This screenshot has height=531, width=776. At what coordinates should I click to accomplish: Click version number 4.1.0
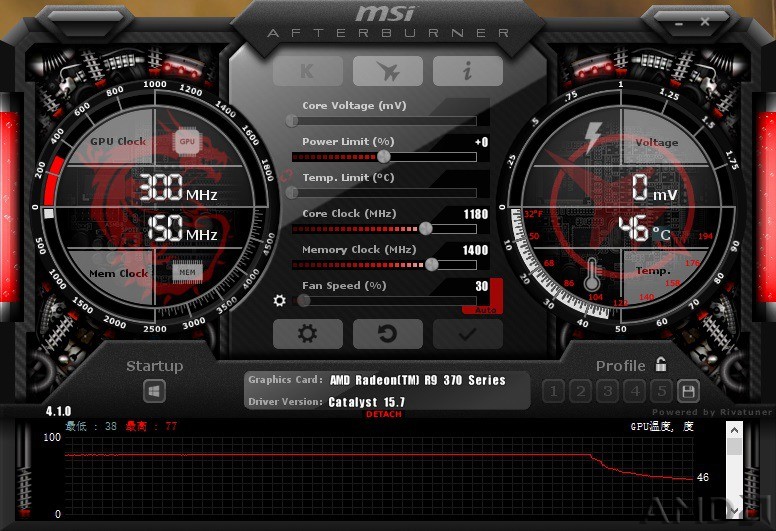point(58,411)
